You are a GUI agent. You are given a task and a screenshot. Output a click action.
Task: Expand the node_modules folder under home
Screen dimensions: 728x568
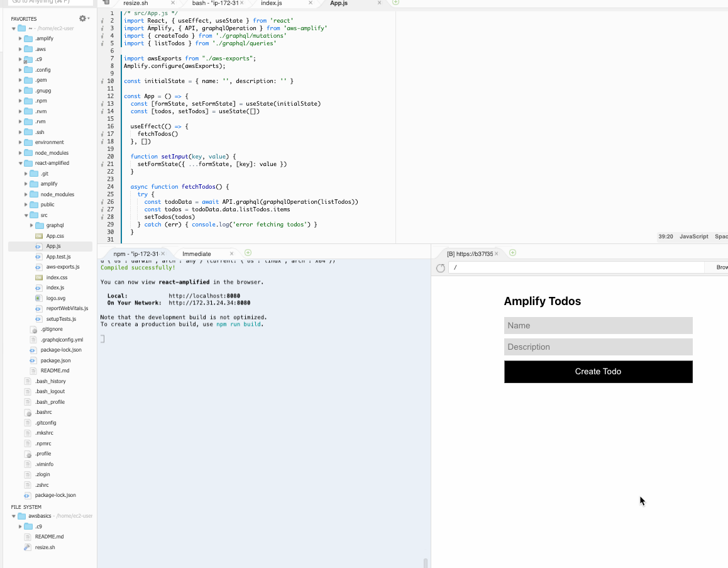tap(20, 153)
